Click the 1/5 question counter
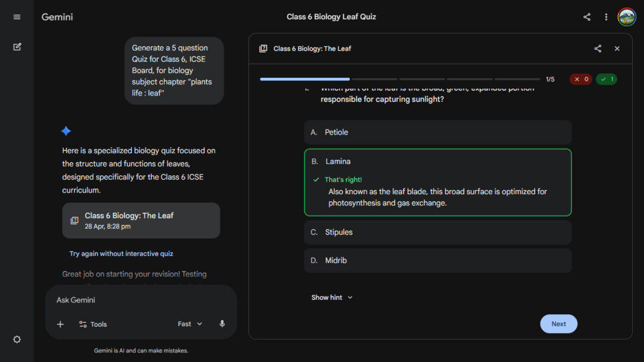644x362 pixels. point(550,79)
